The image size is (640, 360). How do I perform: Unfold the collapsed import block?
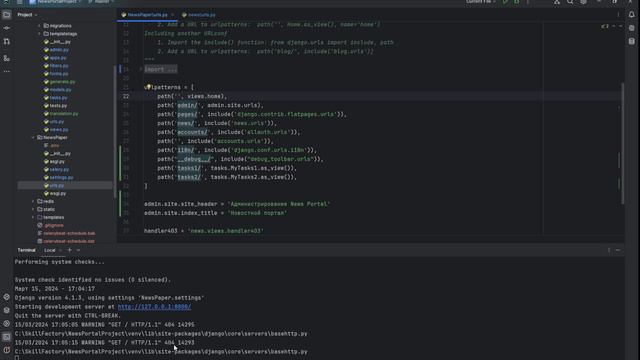pos(141,69)
